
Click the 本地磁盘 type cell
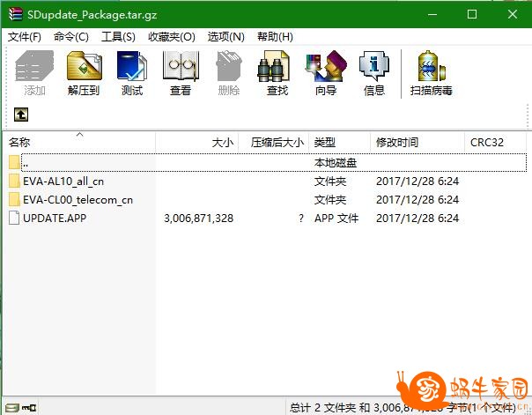point(336,163)
